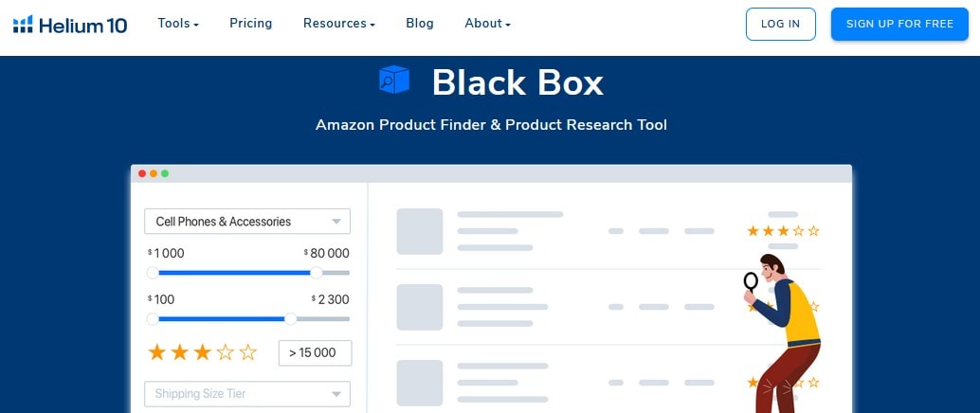
Task: Expand Cell Phones & Accessories category dropdown
Action: (x=246, y=222)
